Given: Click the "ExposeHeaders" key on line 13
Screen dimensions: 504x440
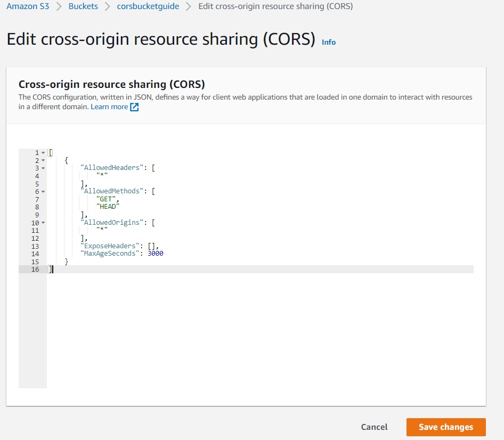Looking at the screenshot, I should (x=110, y=246).
